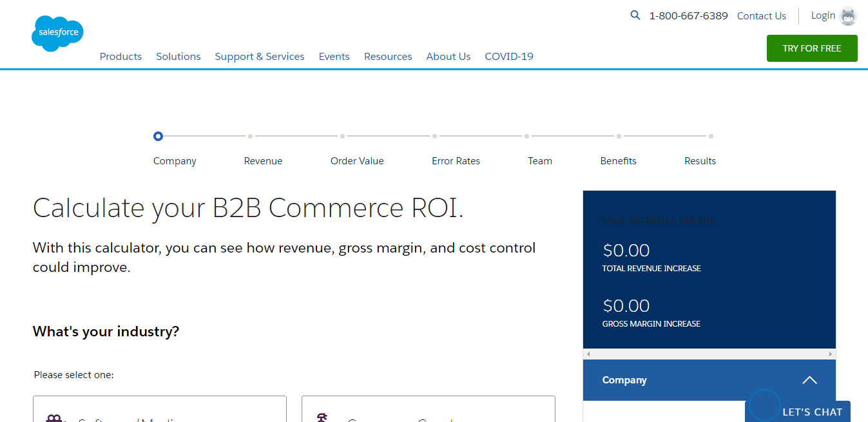Open the Events menu
Screen dimensions: 868x422
pyautogui.click(x=334, y=57)
